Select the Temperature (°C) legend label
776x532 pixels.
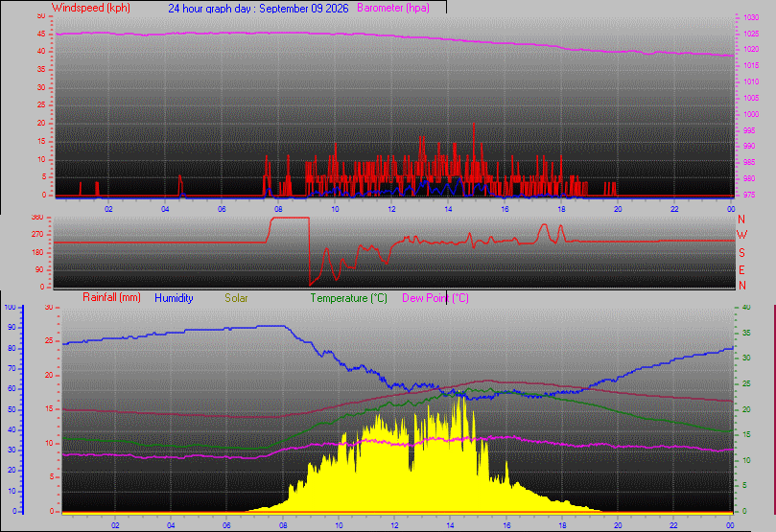[x=348, y=298]
